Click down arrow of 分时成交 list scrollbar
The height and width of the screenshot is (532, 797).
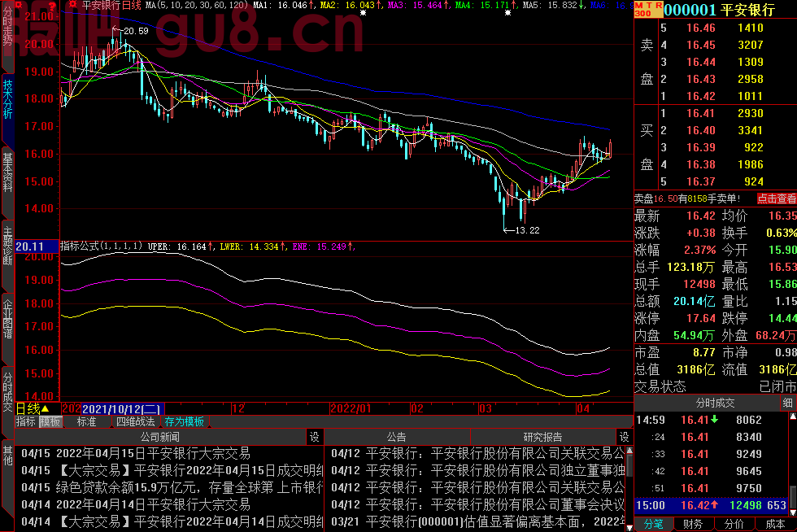[x=792, y=512]
